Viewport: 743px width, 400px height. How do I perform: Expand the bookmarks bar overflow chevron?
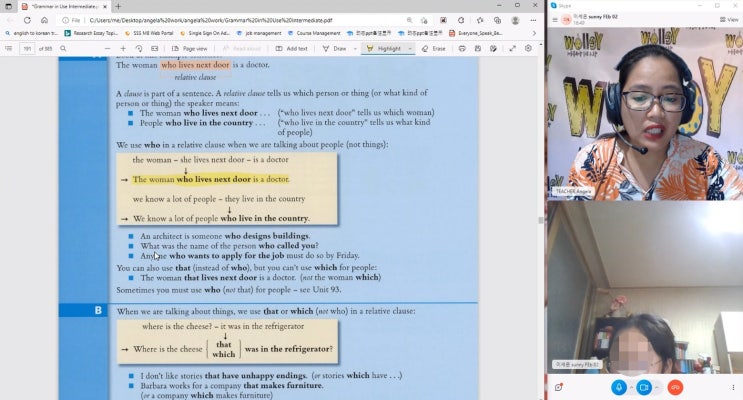click(534, 33)
